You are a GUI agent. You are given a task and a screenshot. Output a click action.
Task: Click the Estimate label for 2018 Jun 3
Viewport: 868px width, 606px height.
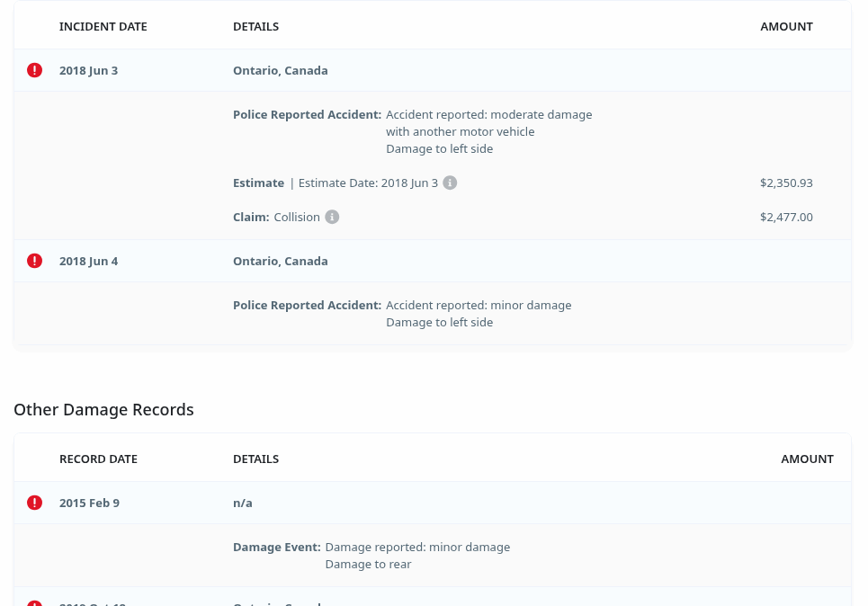coord(258,183)
